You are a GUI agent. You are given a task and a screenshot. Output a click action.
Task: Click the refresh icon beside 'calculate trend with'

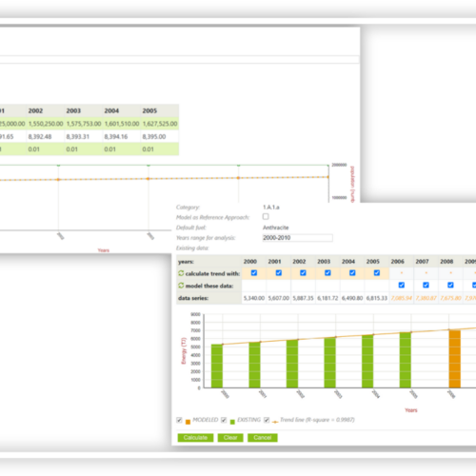(181, 273)
